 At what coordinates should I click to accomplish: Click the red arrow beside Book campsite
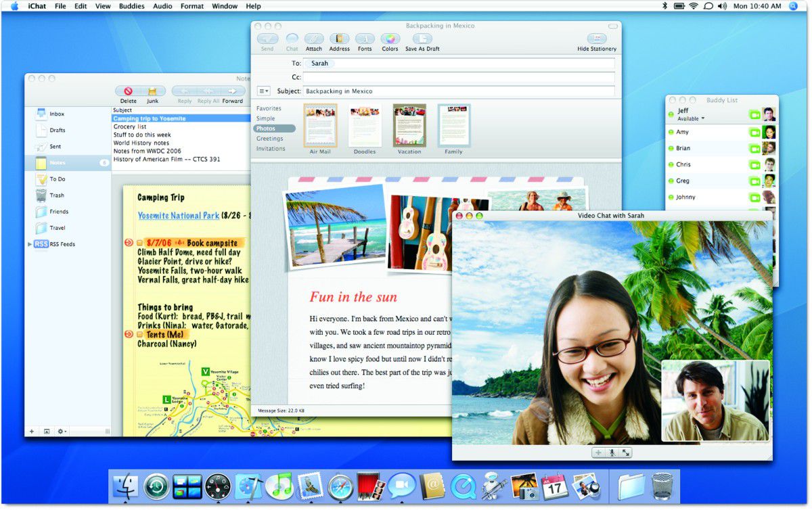tap(129, 243)
